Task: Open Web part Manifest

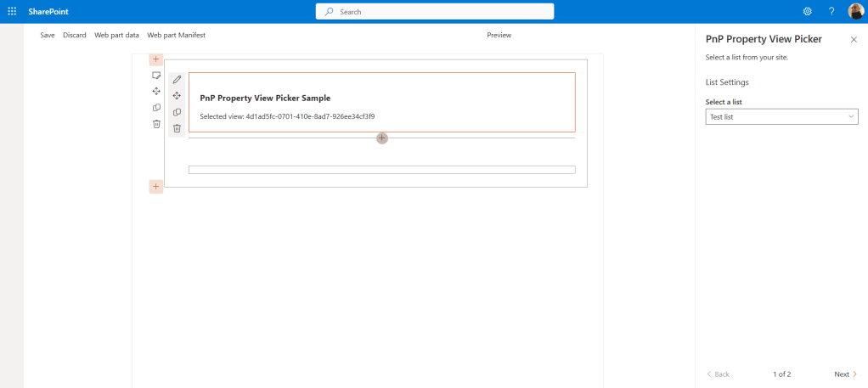Action: pyautogui.click(x=176, y=35)
